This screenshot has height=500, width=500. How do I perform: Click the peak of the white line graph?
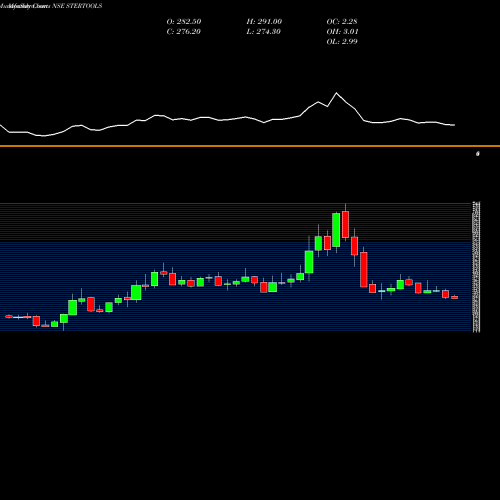click(x=336, y=93)
